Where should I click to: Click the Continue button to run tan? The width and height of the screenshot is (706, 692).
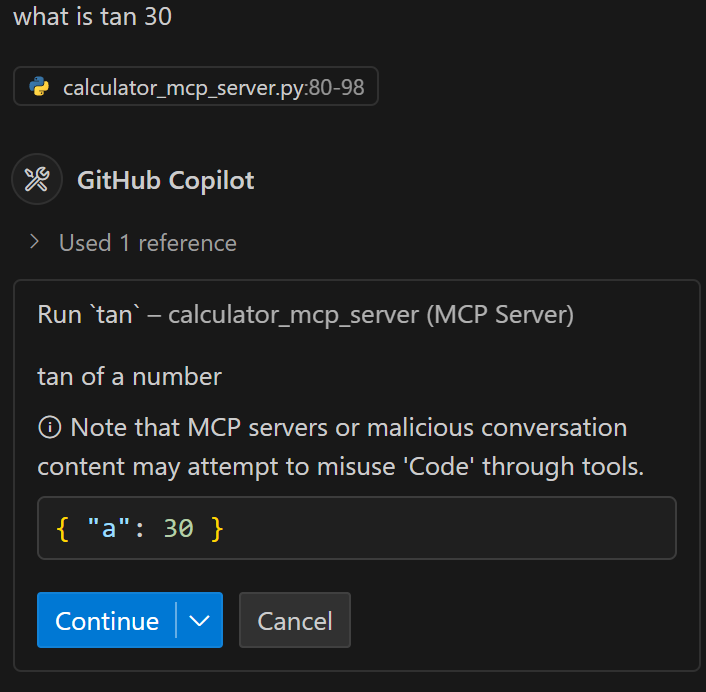pos(107,620)
